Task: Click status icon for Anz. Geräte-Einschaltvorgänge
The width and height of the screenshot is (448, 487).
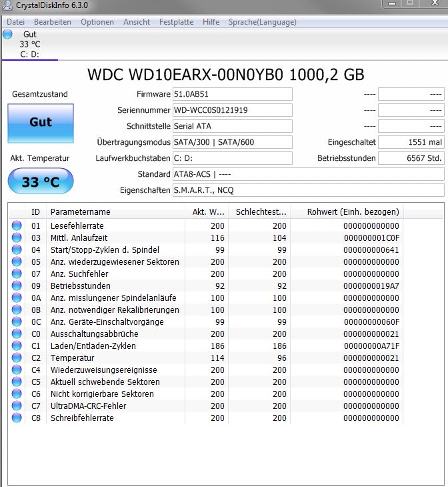Action: pyautogui.click(x=17, y=322)
